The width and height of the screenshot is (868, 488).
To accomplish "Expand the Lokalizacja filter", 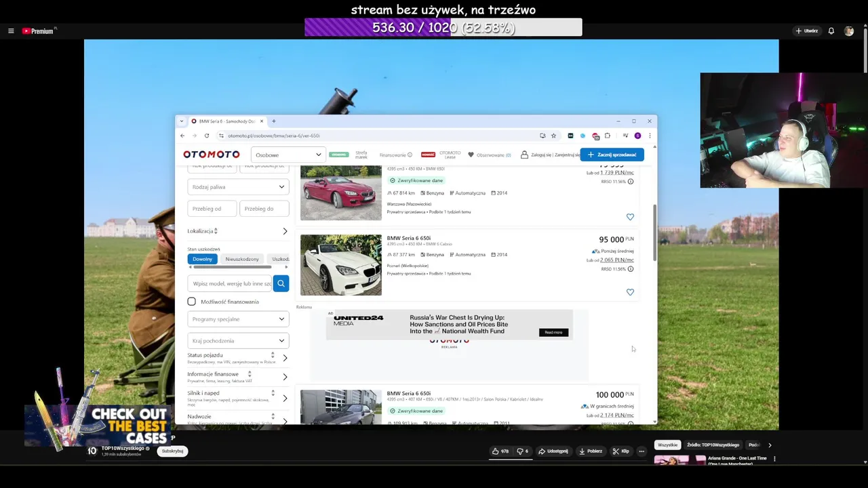I will click(285, 231).
